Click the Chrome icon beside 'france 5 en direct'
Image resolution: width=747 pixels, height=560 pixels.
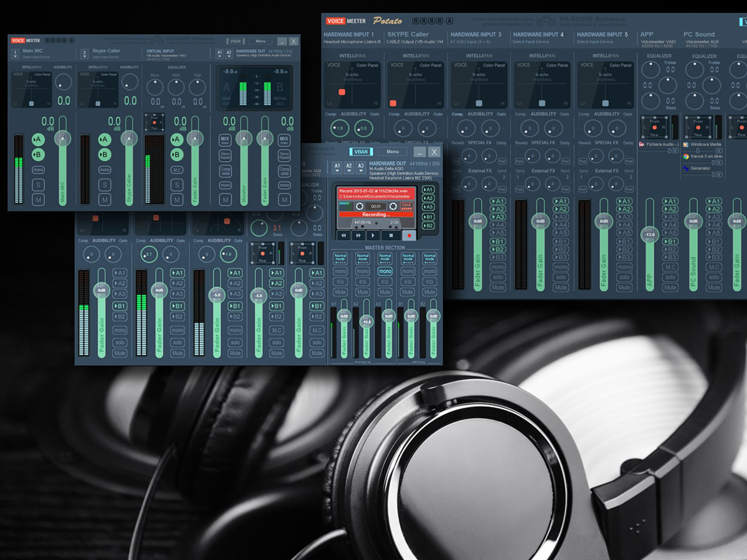(686, 156)
